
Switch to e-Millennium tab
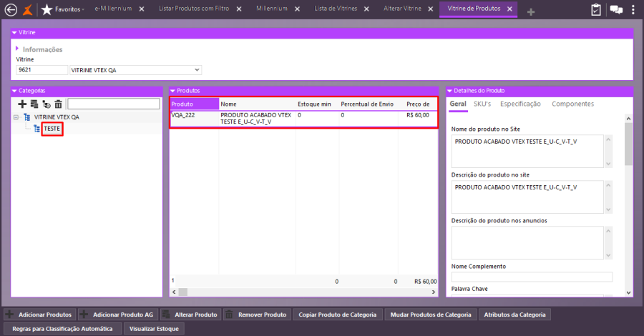click(113, 9)
